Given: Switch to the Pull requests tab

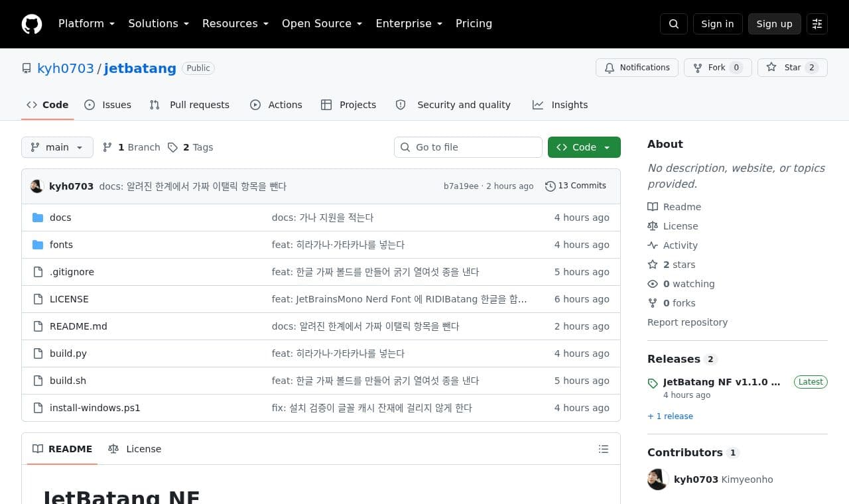Looking at the screenshot, I should point(190,105).
